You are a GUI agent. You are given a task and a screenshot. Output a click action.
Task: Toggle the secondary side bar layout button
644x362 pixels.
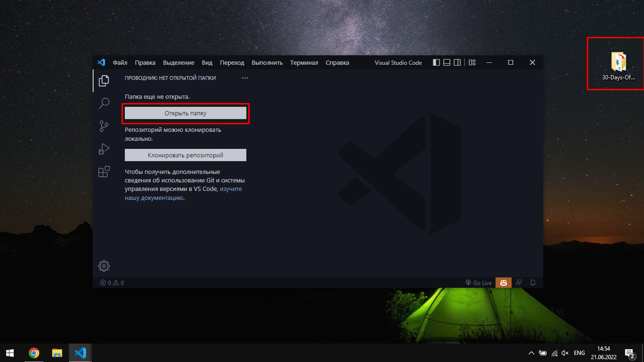[x=457, y=62]
